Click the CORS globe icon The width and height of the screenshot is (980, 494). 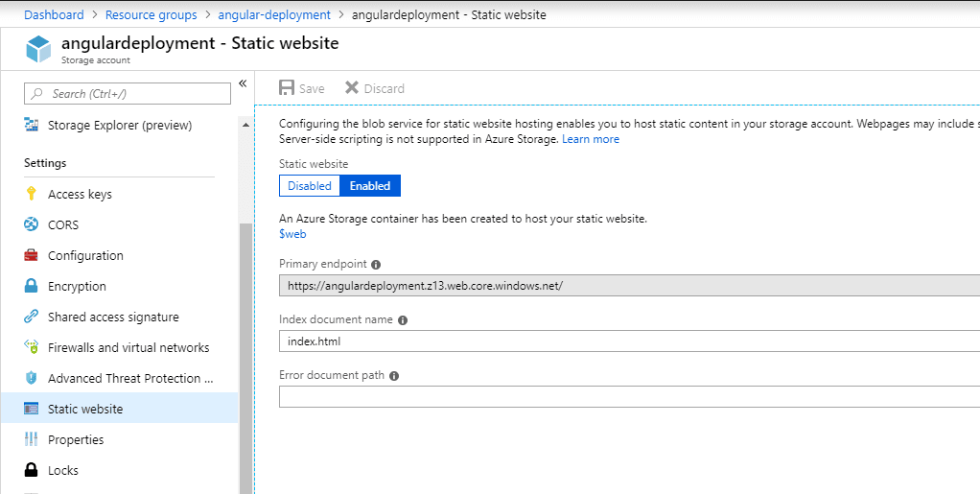[x=32, y=224]
